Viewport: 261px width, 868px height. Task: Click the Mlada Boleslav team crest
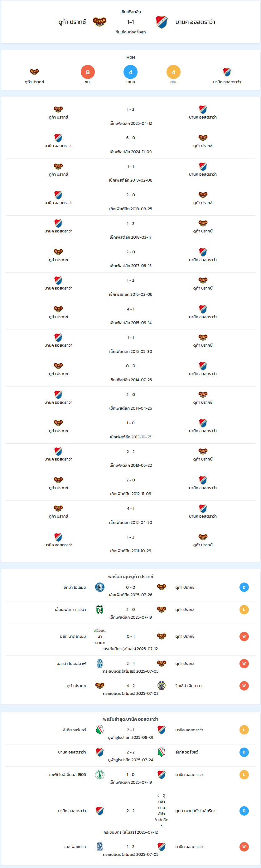tap(100, 663)
